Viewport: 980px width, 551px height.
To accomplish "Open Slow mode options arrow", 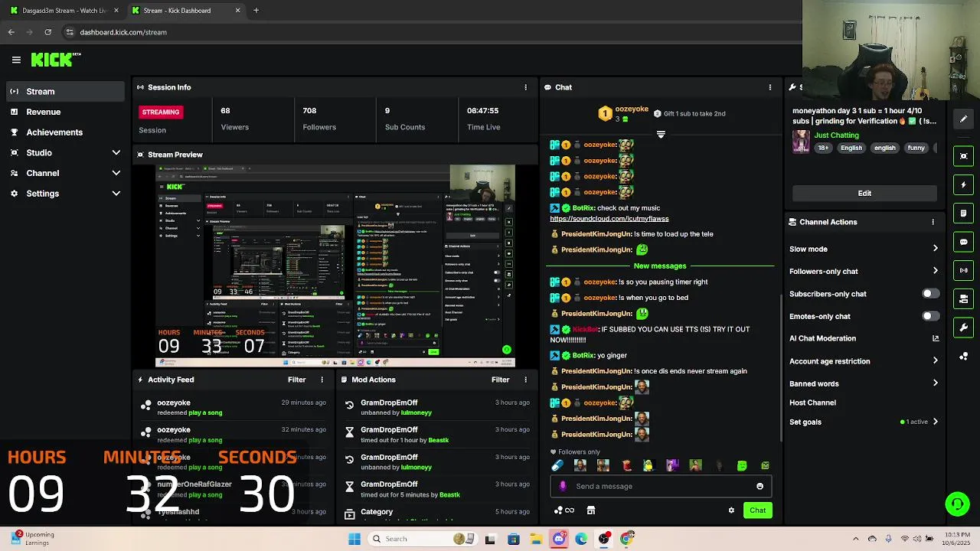I will click(x=935, y=249).
